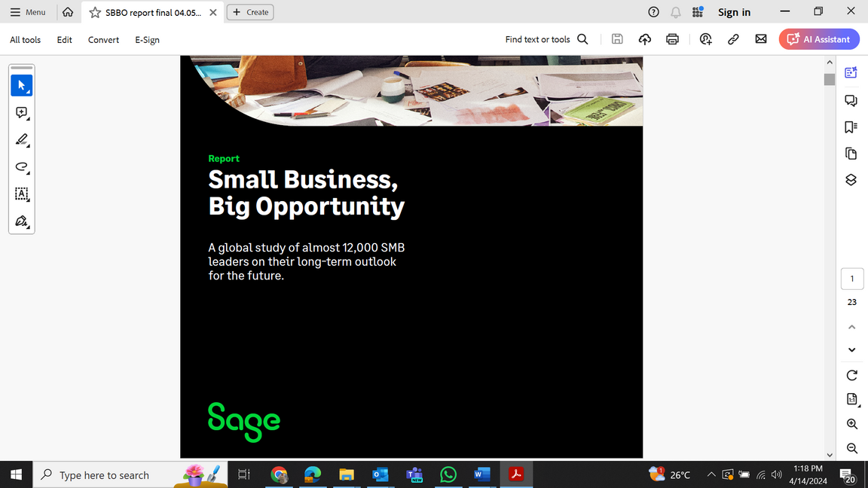Open the volume control
This screenshot has height=488, width=868.
click(x=778, y=474)
